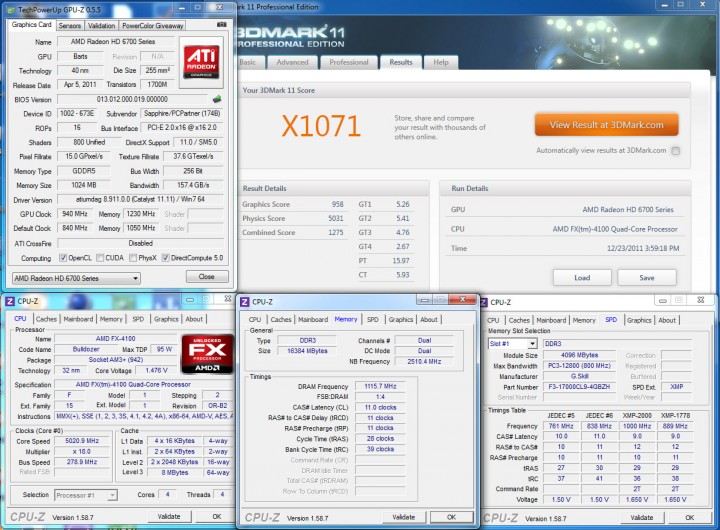Click the GPU Name field in GPU-Z
The height and width of the screenshot is (530, 720).
[115, 42]
